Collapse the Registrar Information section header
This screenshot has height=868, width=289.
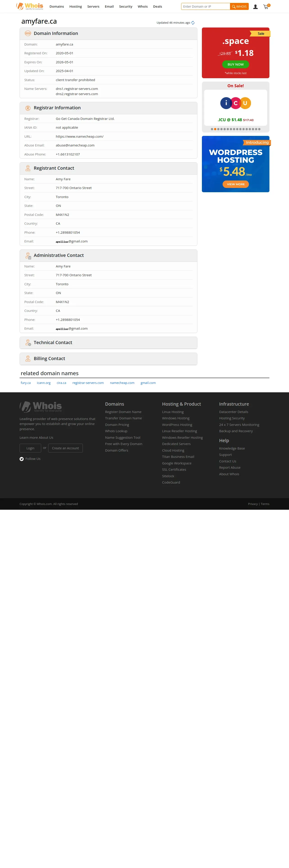pyautogui.click(x=108, y=108)
